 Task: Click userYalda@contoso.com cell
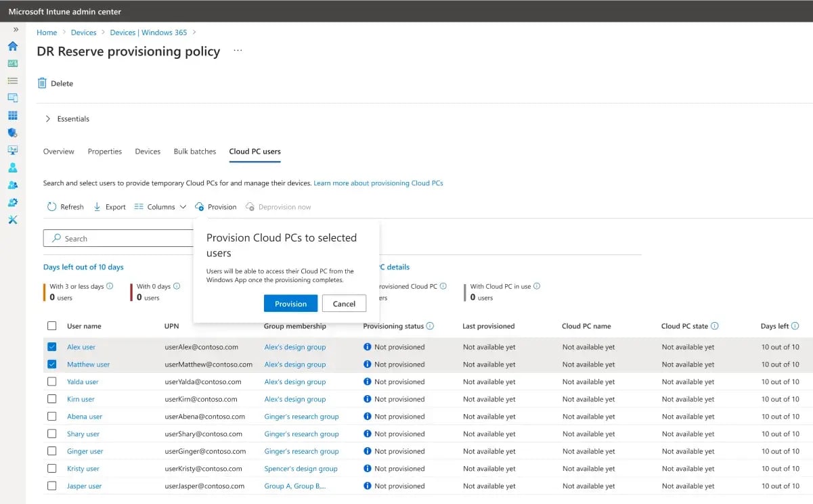203,382
